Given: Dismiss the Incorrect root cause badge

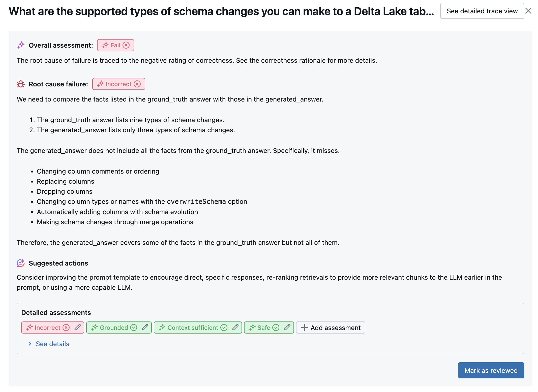Looking at the screenshot, I should click(x=138, y=83).
